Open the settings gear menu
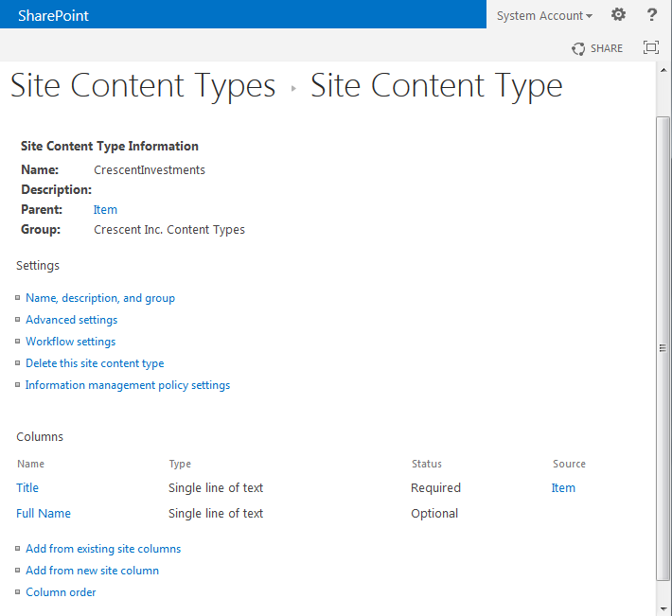Image resolution: width=672 pixels, height=616 pixels. (x=618, y=15)
